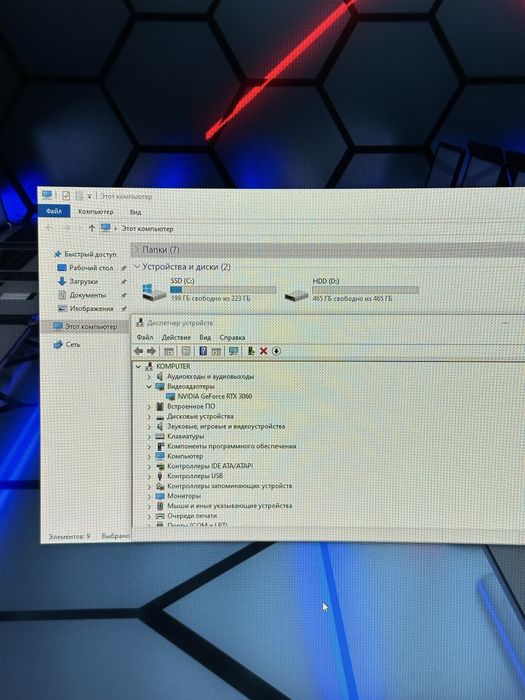
Task: Open Загрузки in Quick access sidebar
Action: [83, 281]
